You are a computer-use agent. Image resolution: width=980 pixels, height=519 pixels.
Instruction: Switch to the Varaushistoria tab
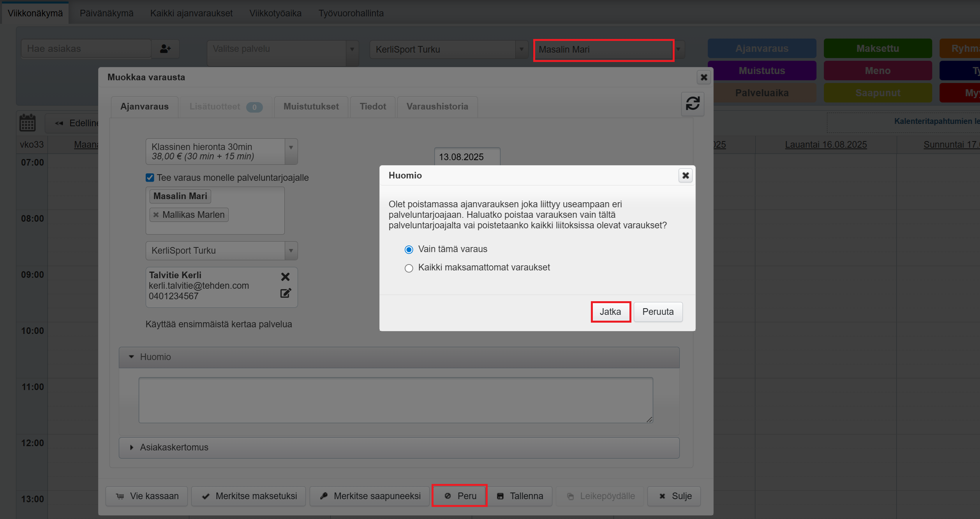437,106
